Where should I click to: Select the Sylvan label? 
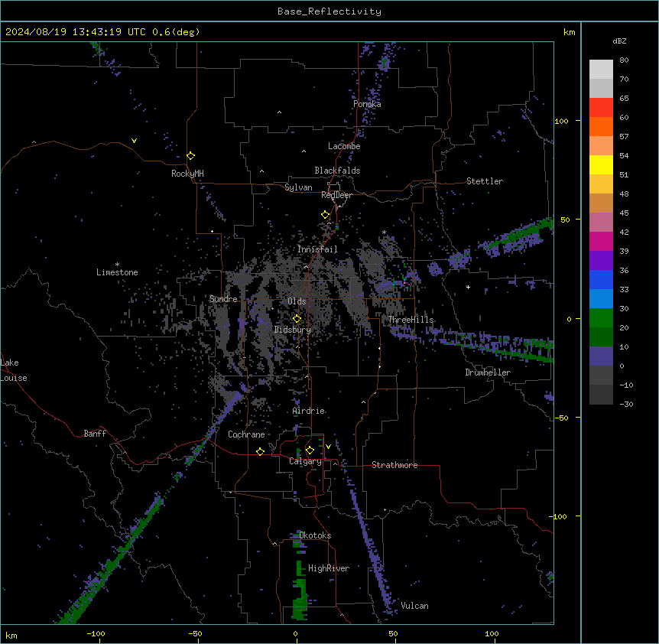(298, 187)
